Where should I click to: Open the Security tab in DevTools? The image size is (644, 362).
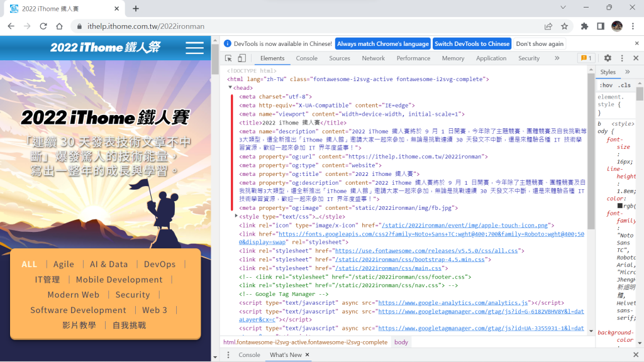tap(528, 58)
